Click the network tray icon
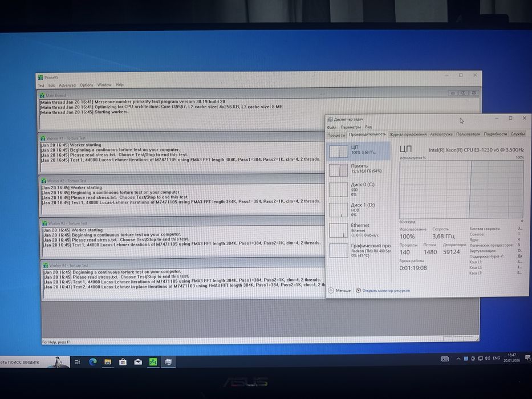This screenshot has width=532, height=399. (x=480, y=359)
